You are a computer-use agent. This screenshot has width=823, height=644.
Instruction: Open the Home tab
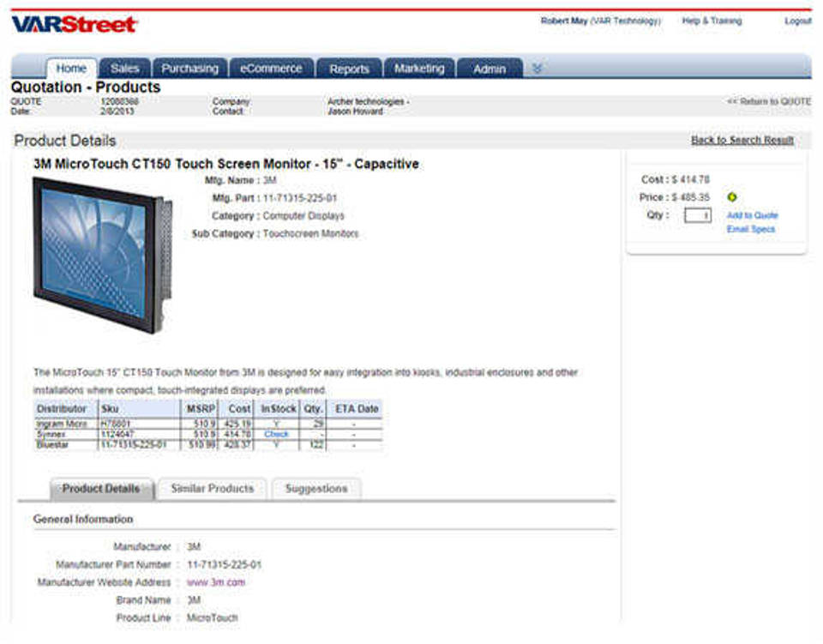pos(71,69)
